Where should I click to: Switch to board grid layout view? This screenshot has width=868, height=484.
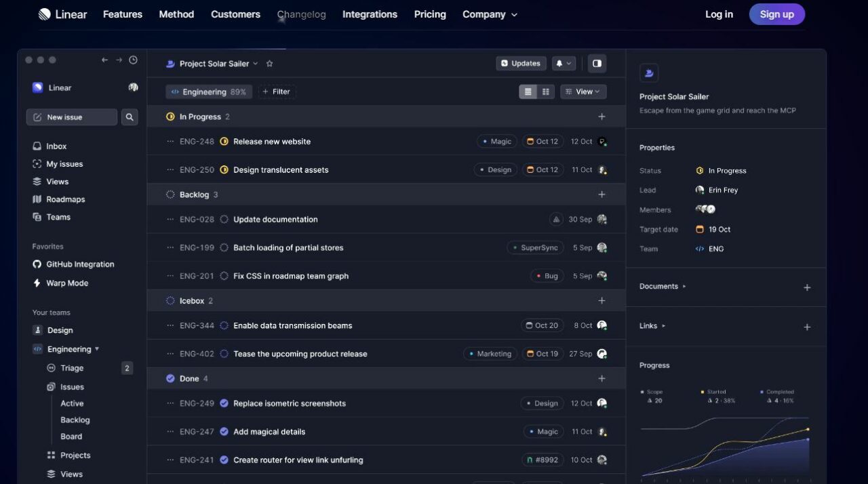click(546, 92)
